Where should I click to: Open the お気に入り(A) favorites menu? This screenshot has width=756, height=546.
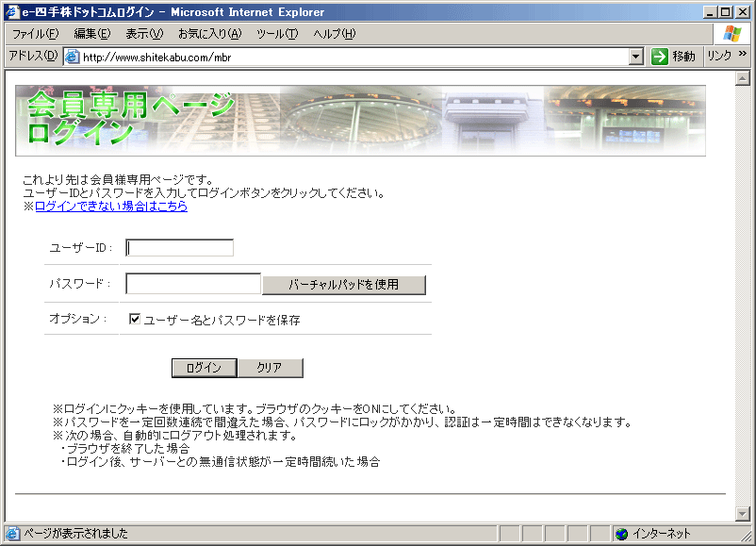tap(209, 34)
